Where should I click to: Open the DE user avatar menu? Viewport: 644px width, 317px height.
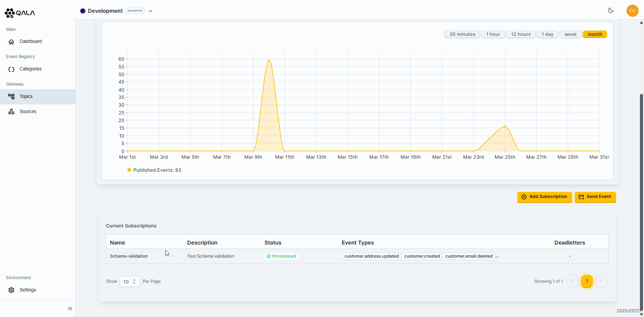[x=632, y=11]
